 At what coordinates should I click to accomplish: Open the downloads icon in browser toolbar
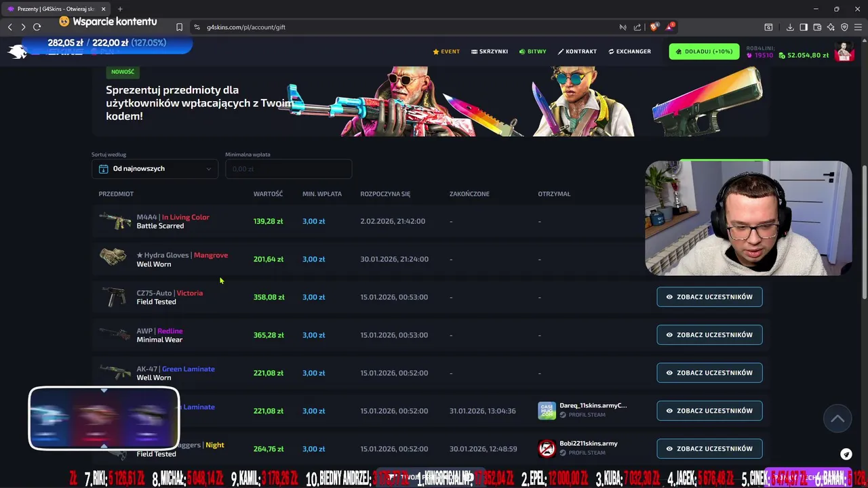coord(790,27)
